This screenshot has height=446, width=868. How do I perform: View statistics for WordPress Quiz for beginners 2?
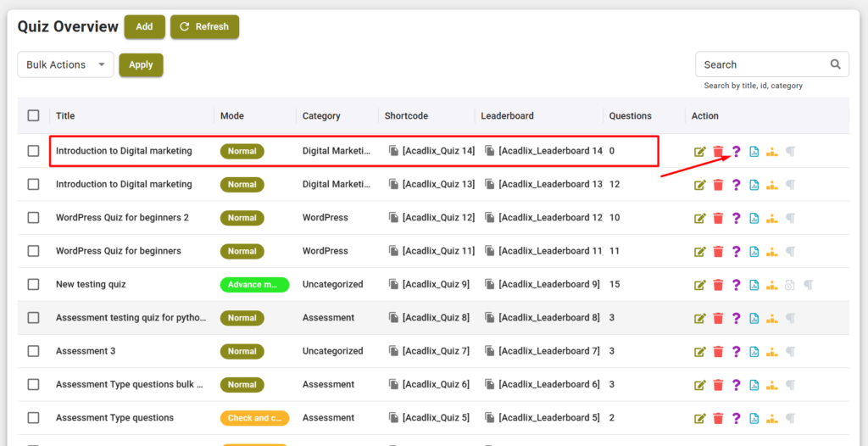point(754,218)
